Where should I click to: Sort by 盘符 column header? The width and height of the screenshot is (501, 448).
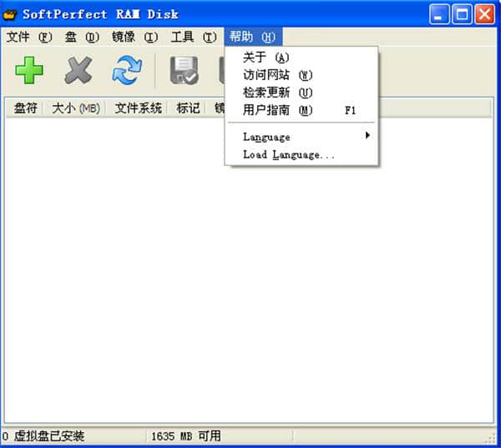[x=25, y=108]
